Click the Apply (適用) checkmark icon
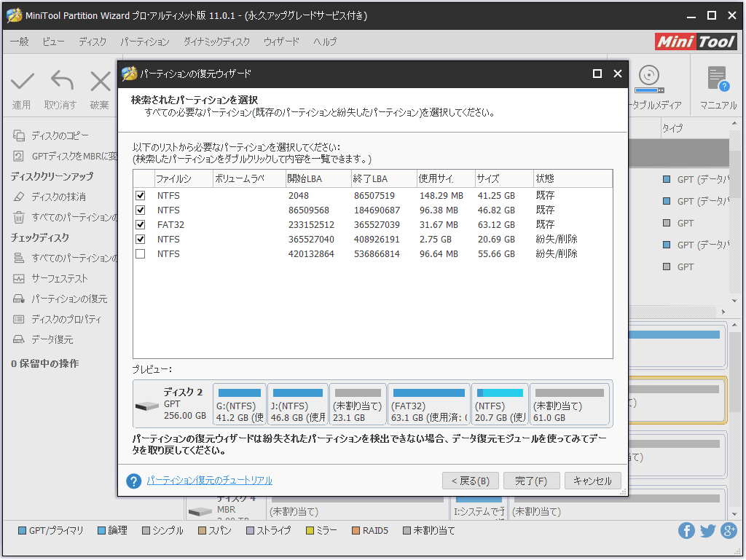This screenshot has width=746, height=560. click(22, 81)
